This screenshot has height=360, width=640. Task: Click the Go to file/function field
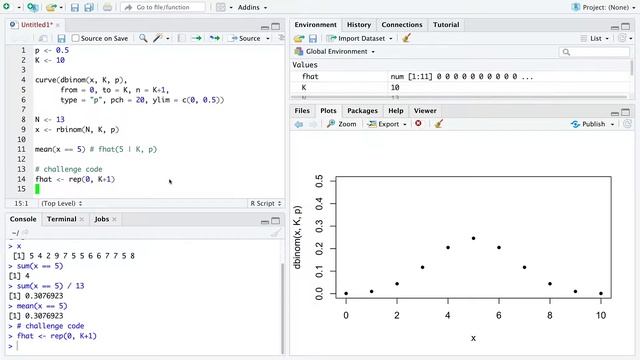tap(163, 7)
